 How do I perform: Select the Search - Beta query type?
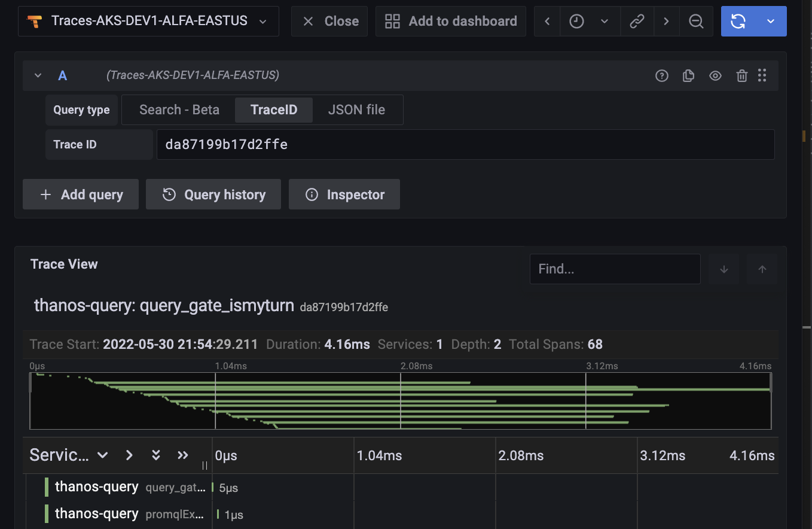coord(179,110)
